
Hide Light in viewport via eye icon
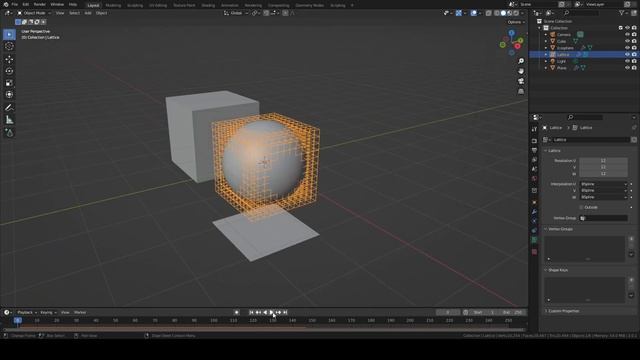click(627, 61)
